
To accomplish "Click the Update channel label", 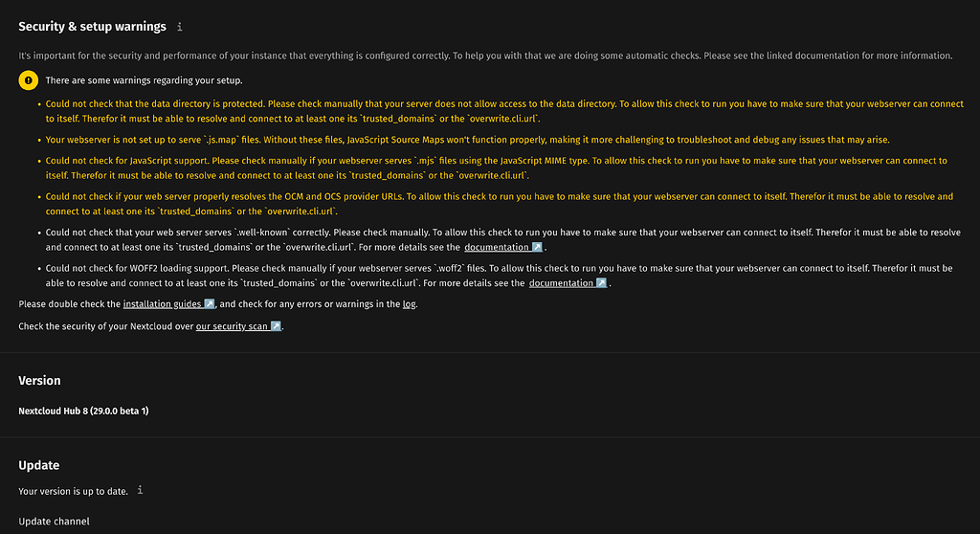I will [x=54, y=522].
